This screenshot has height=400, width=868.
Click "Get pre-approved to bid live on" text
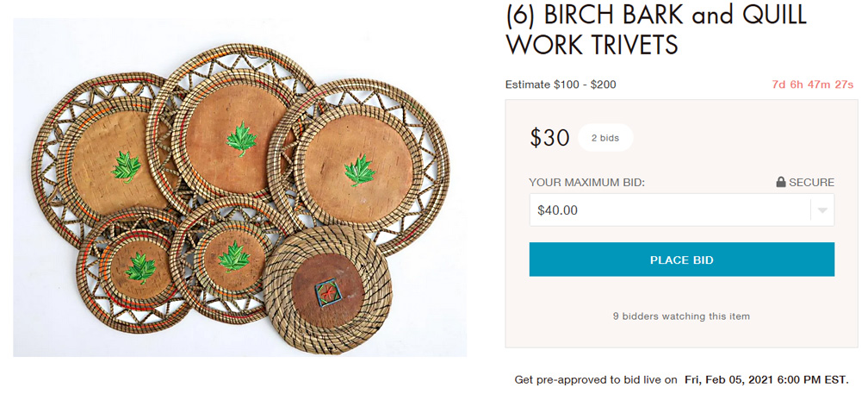click(x=596, y=379)
